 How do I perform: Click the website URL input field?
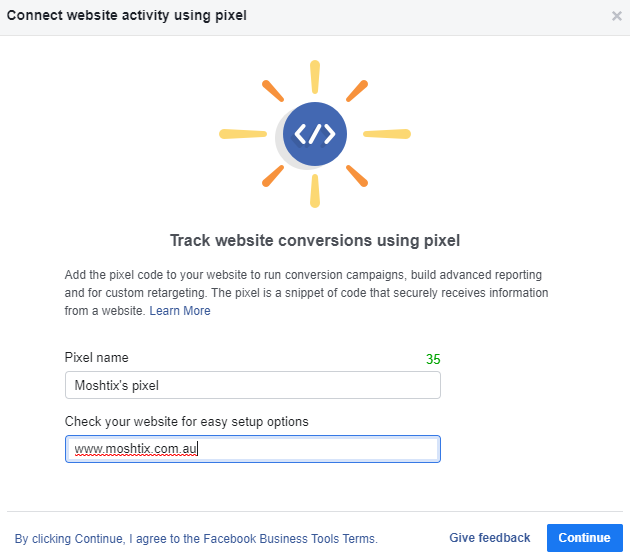point(253,449)
